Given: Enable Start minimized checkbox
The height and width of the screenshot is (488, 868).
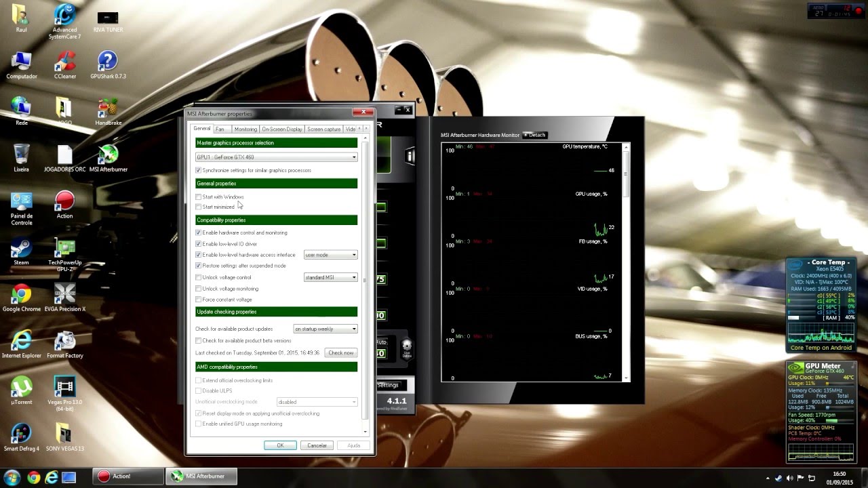Looking at the screenshot, I should pyautogui.click(x=198, y=207).
